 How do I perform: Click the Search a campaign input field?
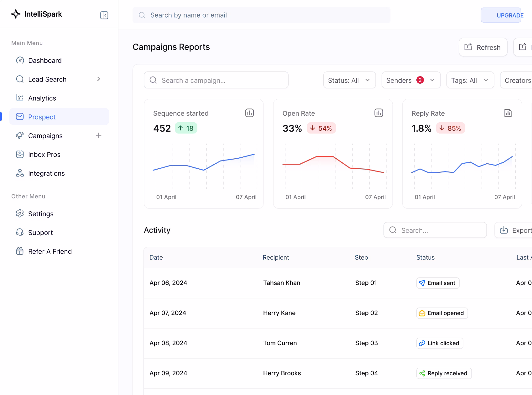(x=216, y=80)
